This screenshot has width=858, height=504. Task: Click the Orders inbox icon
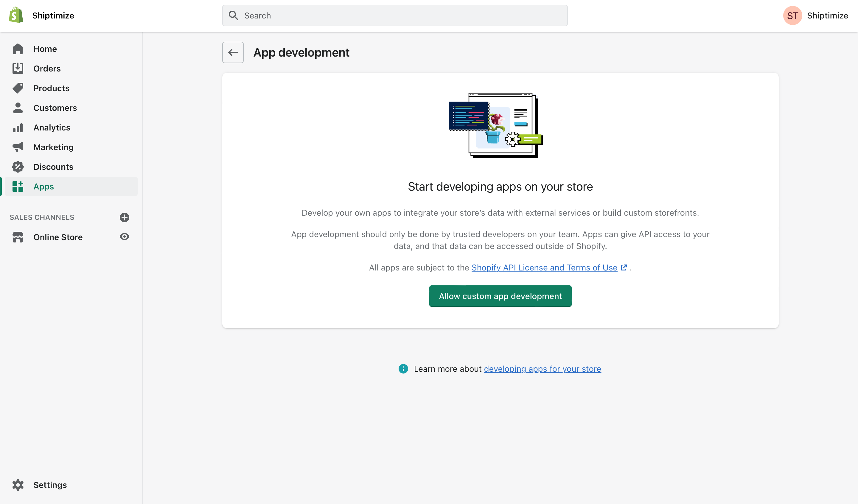click(18, 69)
